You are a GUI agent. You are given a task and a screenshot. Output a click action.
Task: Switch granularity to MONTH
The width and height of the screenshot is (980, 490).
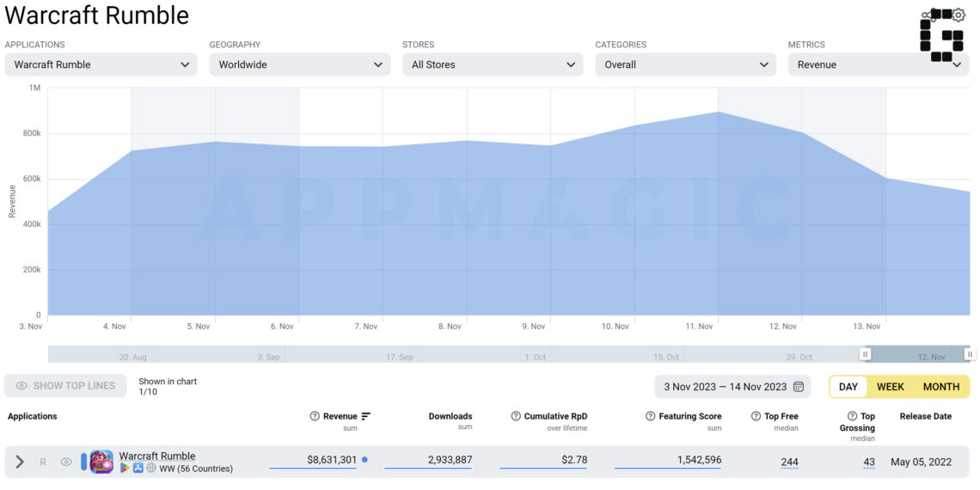pyautogui.click(x=941, y=386)
